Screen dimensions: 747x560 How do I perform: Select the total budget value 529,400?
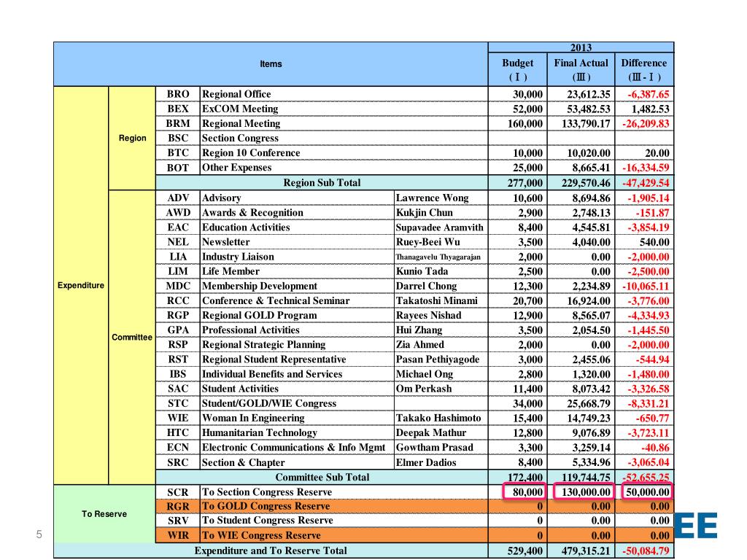518,551
